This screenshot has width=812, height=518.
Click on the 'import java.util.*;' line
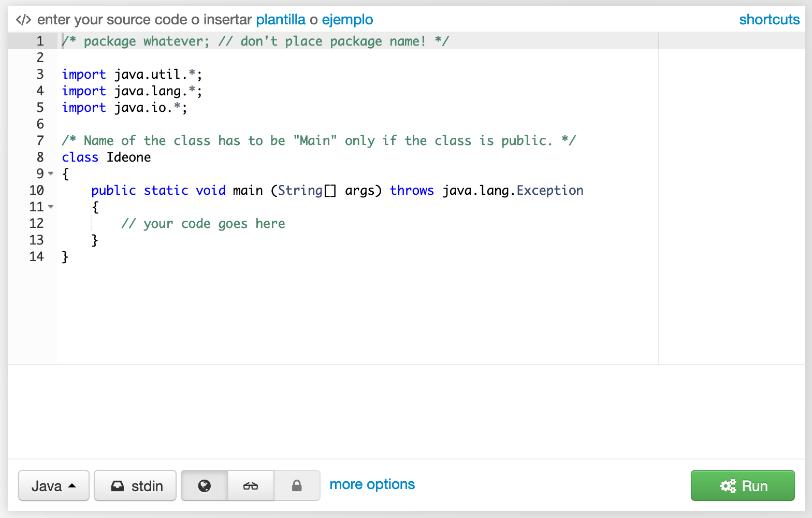click(x=132, y=75)
